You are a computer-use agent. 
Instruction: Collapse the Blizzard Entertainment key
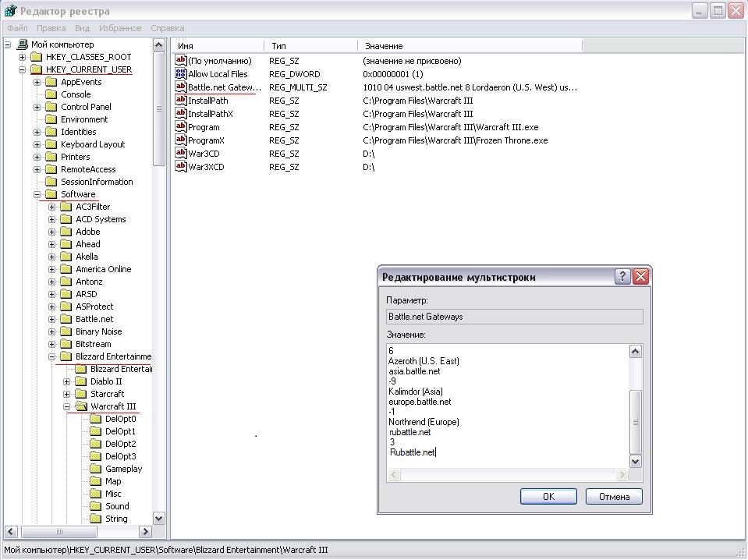click(51, 356)
